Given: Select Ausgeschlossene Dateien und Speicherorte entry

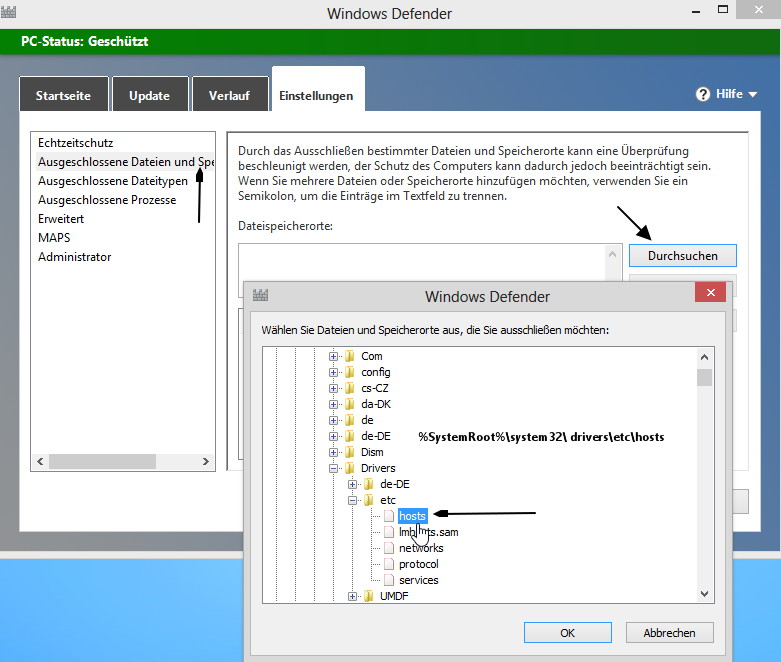Looking at the screenshot, I should click(x=126, y=162).
